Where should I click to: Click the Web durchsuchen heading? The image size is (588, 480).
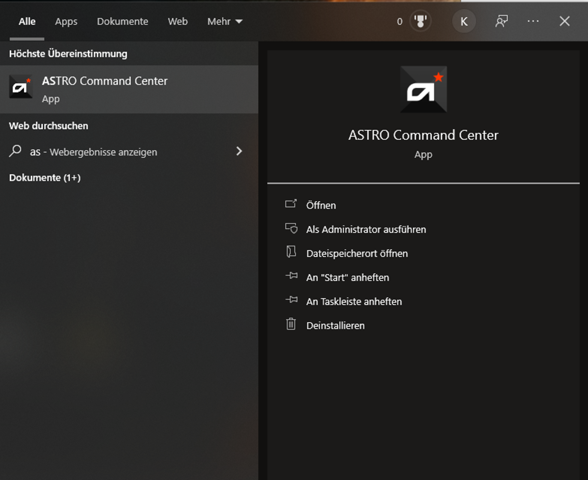pos(48,126)
